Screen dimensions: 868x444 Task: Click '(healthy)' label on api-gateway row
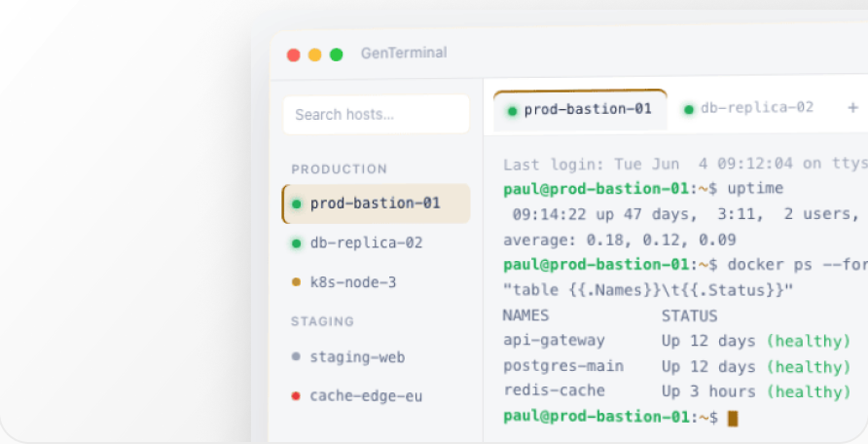coord(809,342)
